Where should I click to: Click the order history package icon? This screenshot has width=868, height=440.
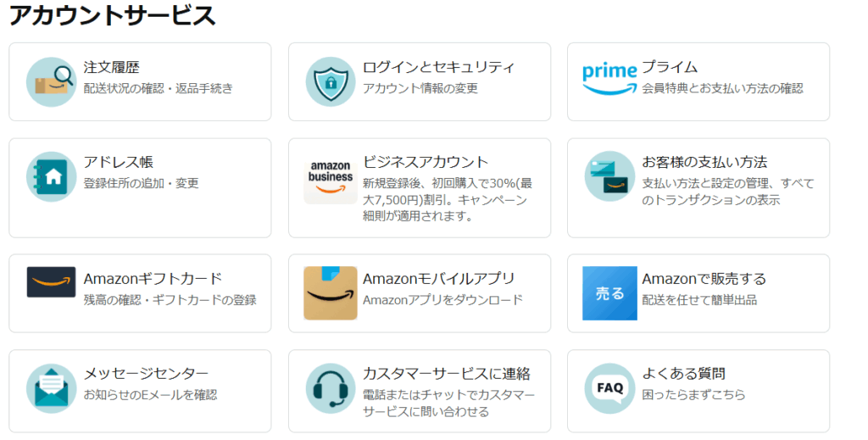pyautogui.click(x=52, y=81)
